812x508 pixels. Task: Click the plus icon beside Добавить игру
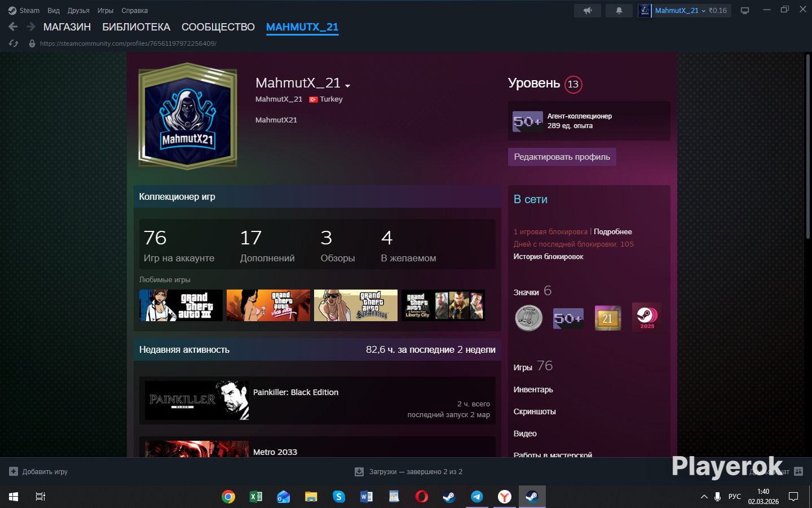point(14,471)
